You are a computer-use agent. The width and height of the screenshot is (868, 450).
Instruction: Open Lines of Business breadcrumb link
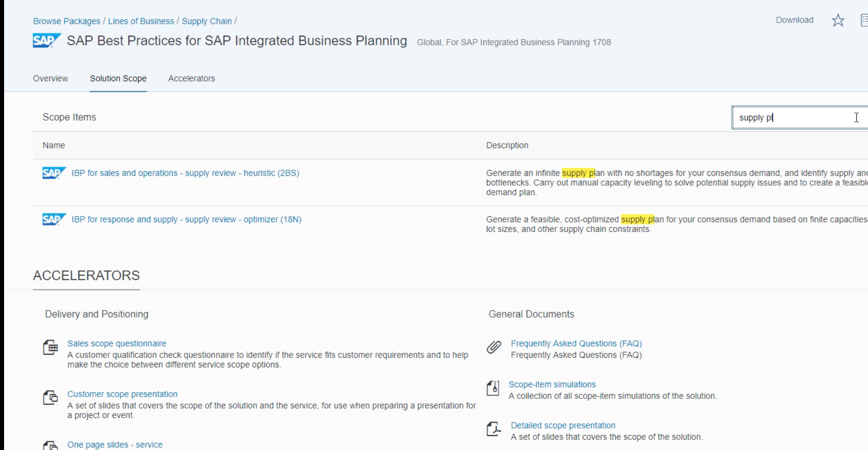(141, 21)
